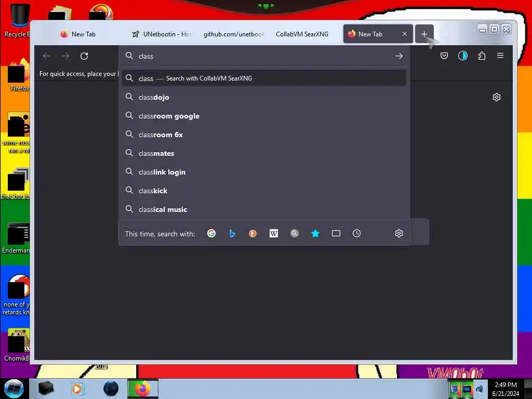Switch to the CollabVM SearXNG tab
532x399 pixels.
tap(302, 34)
